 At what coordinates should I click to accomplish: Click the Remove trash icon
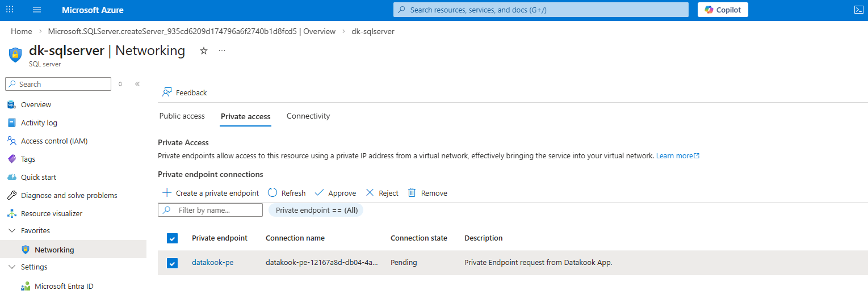coord(412,193)
